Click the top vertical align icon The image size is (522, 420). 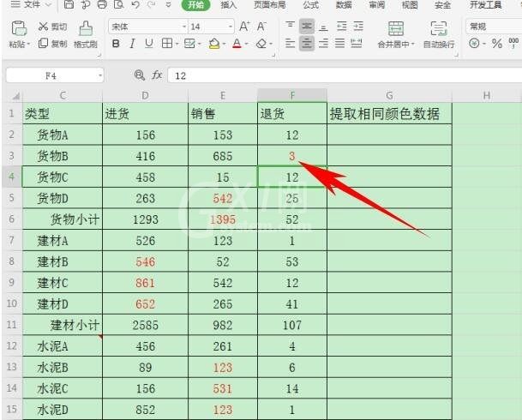tap(290, 26)
